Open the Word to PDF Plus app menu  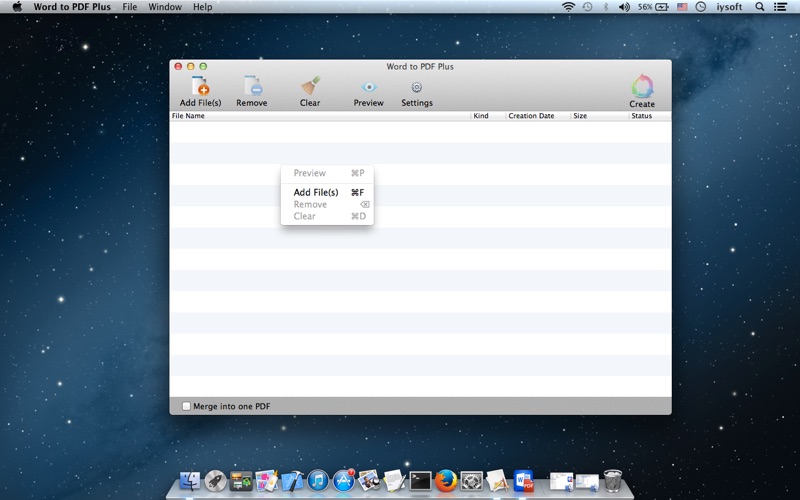click(x=72, y=7)
